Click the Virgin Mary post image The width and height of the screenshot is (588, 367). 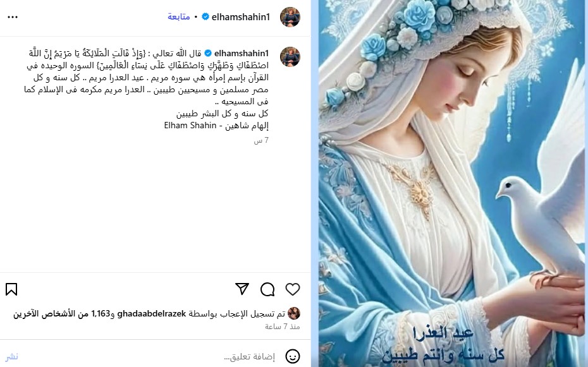pos(450,183)
